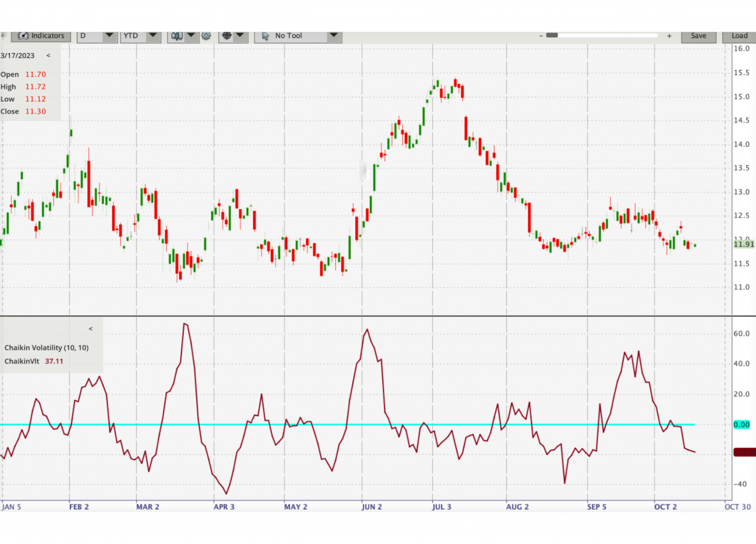
Task: Click the 11.91 last price label
Action: (743, 245)
